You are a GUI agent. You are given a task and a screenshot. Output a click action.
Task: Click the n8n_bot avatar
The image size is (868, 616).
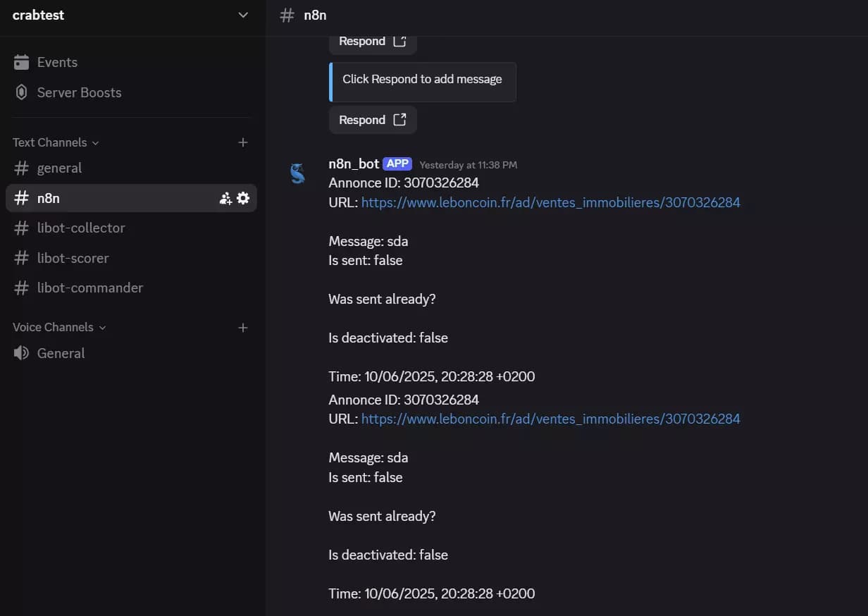tap(298, 173)
